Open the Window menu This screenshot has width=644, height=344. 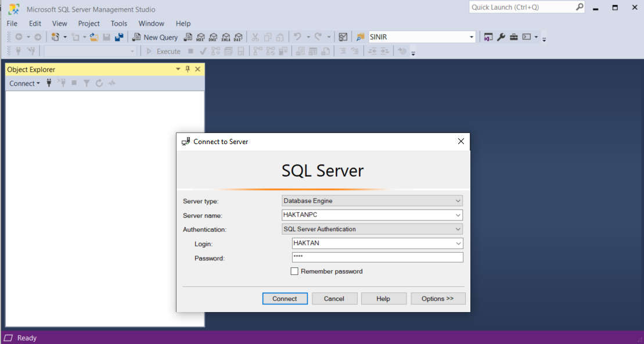[151, 23]
